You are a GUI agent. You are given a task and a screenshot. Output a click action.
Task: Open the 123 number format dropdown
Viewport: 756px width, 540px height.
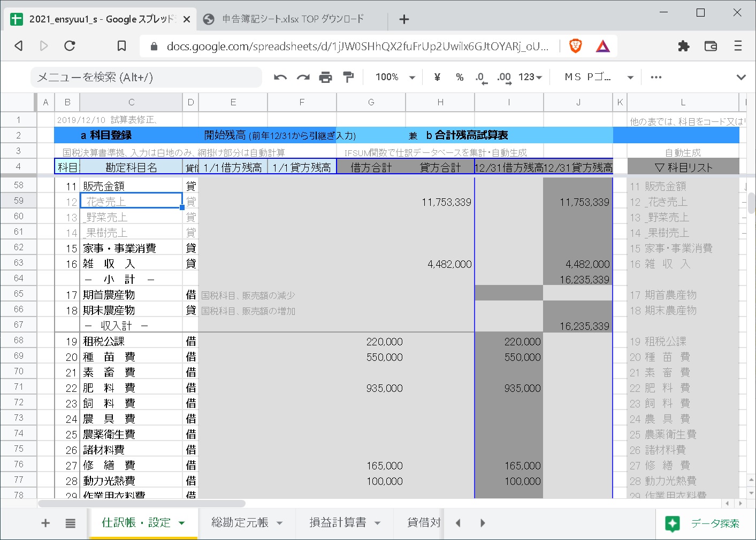coord(530,77)
